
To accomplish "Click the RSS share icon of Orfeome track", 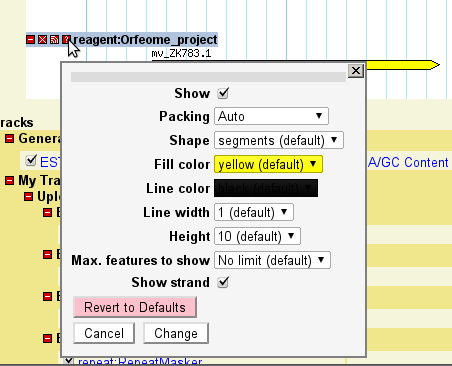I will click(x=54, y=40).
